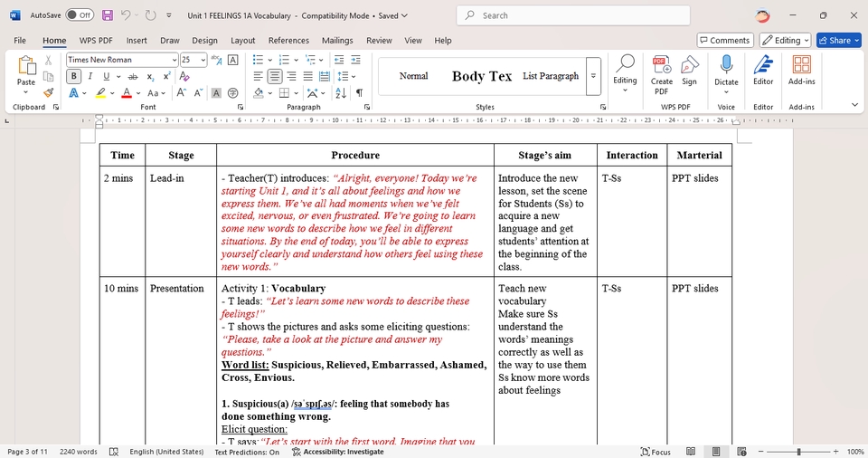Open the Editor proofing tool
This screenshot has height=458, width=868.
point(763,71)
